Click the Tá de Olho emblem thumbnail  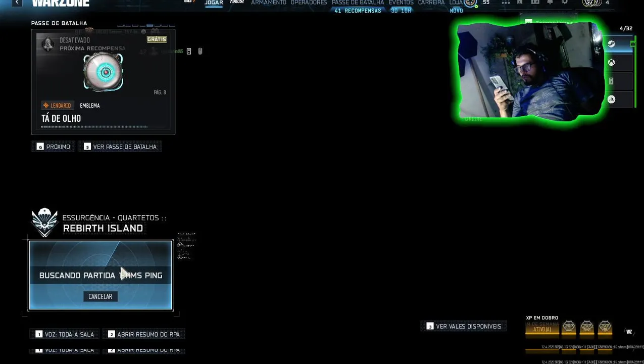(104, 72)
